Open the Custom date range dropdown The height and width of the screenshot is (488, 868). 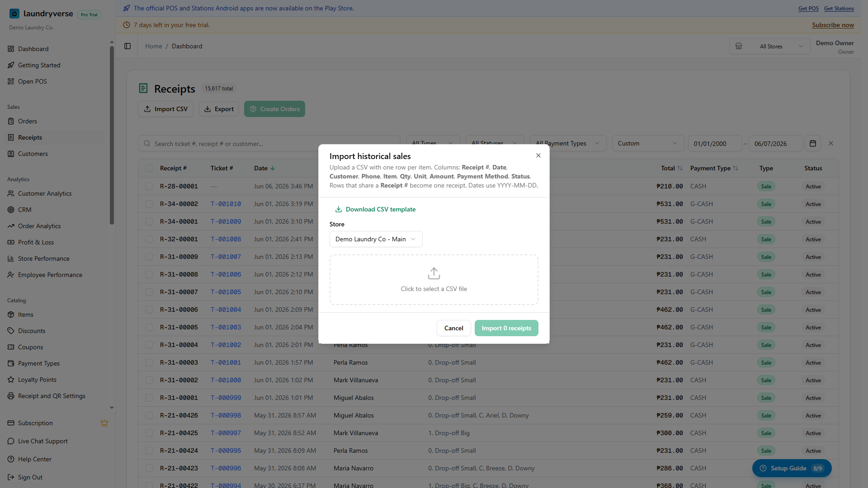[648, 143]
